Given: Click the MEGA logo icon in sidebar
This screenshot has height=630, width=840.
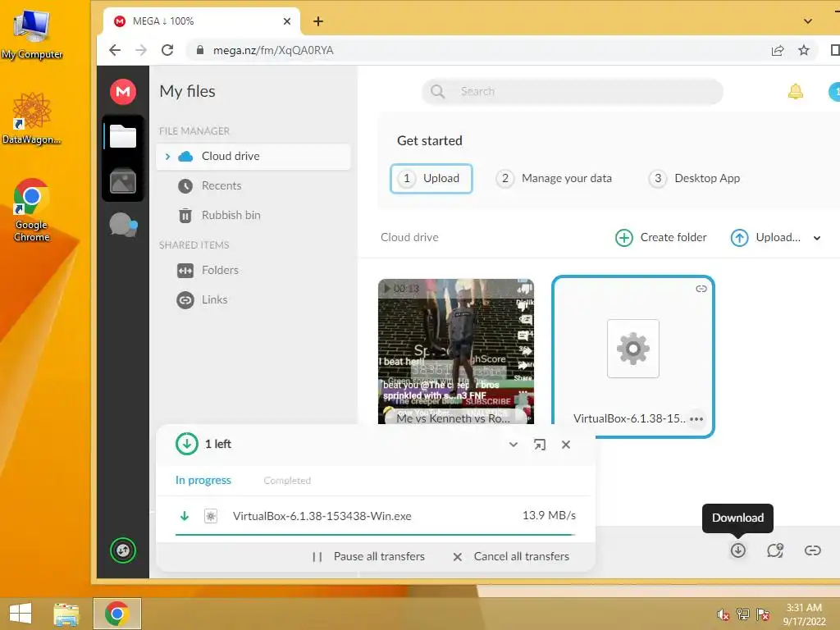Looking at the screenshot, I should click(123, 92).
